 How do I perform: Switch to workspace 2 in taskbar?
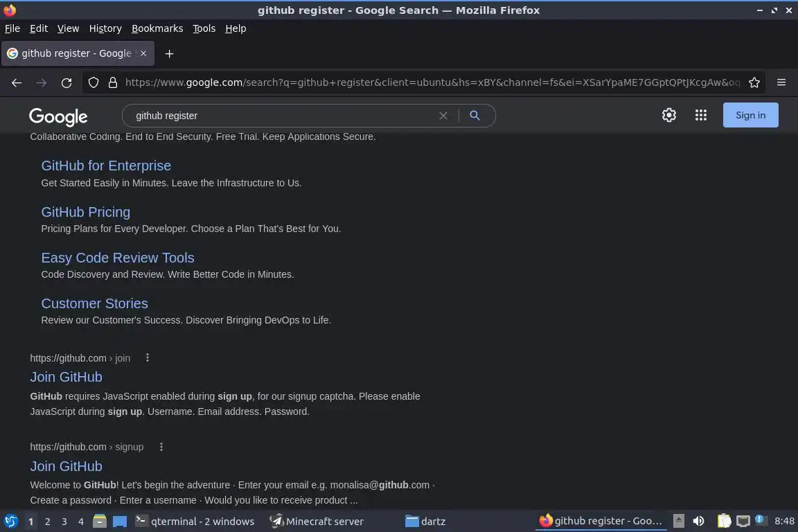pyautogui.click(x=47, y=522)
